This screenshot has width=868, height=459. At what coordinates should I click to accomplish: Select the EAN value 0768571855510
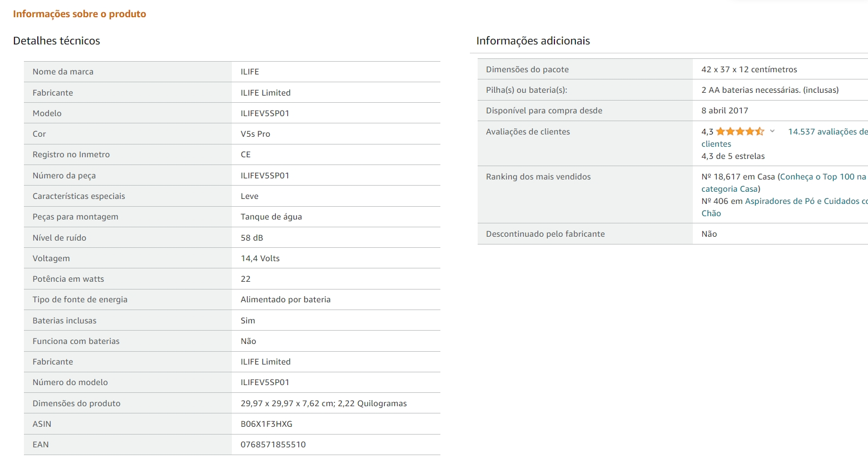coord(273,445)
